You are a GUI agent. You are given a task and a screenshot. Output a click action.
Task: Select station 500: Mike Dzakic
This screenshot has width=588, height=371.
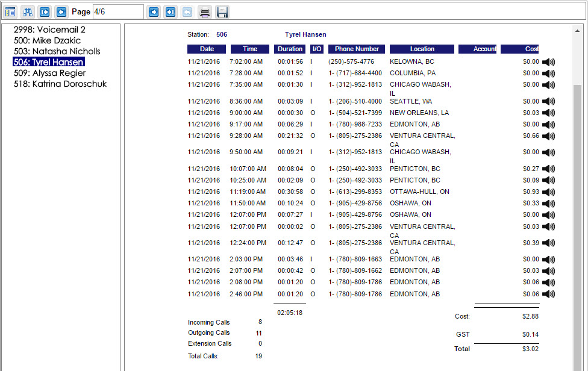point(47,40)
